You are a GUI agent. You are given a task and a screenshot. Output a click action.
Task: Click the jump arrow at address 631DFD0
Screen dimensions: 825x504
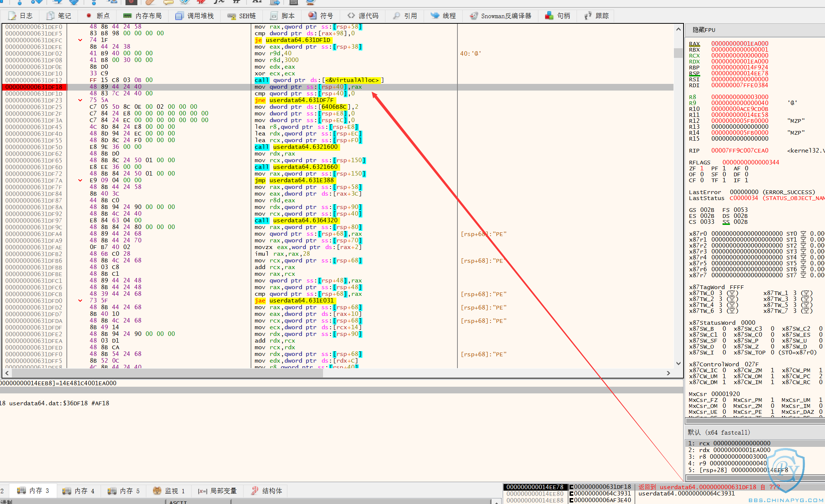coord(80,301)
